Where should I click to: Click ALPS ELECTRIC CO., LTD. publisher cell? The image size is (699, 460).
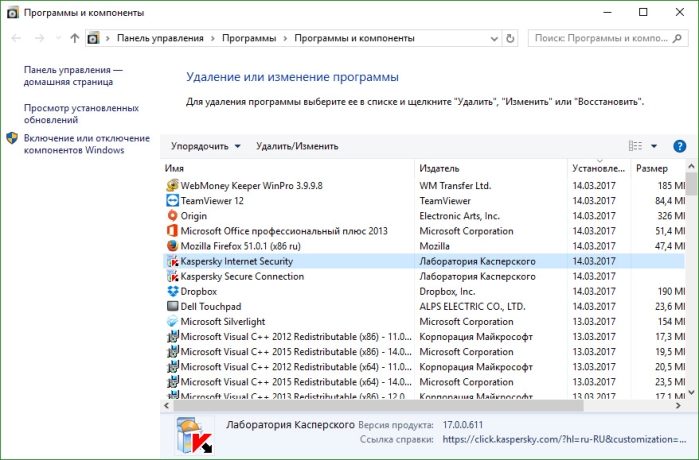click(473, 306)
